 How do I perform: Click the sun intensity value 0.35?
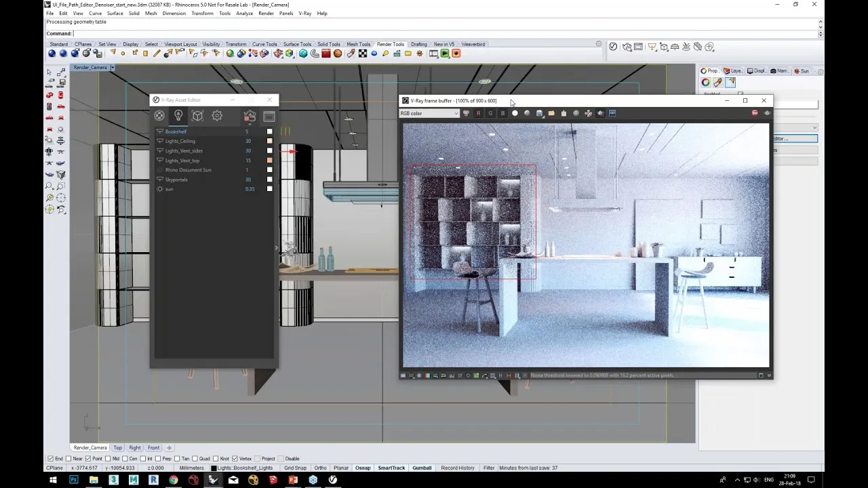tap(250, 189)
